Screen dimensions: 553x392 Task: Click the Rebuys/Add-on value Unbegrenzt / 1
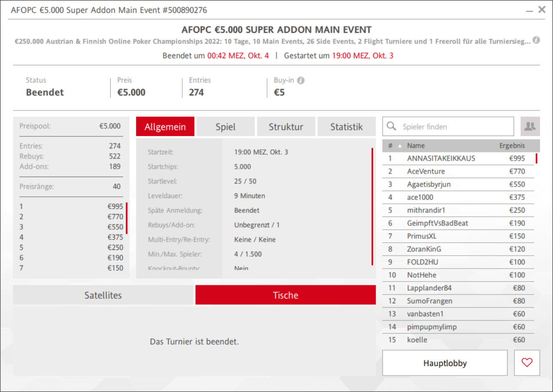pos(257,225)
